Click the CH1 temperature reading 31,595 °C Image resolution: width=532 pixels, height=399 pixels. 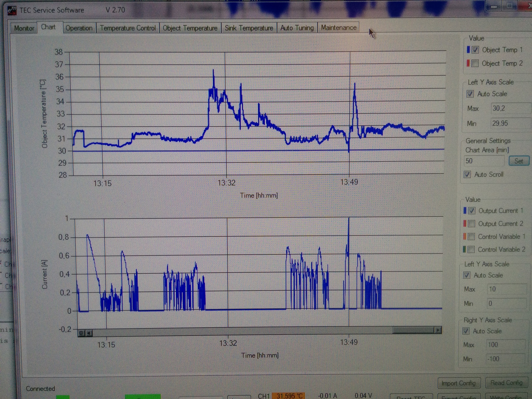pos(288,396)
